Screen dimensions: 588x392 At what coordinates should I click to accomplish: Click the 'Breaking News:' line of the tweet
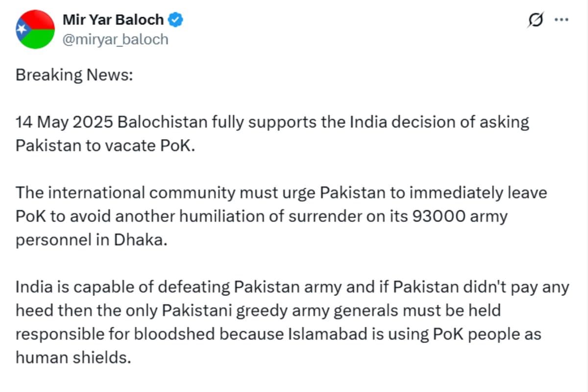[x=73, y=74]
